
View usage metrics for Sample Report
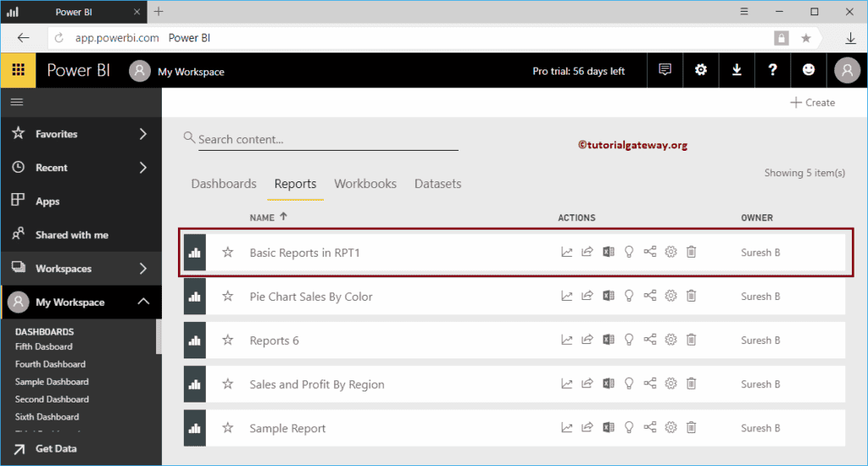pyautogui.click(x=567, y=427)
